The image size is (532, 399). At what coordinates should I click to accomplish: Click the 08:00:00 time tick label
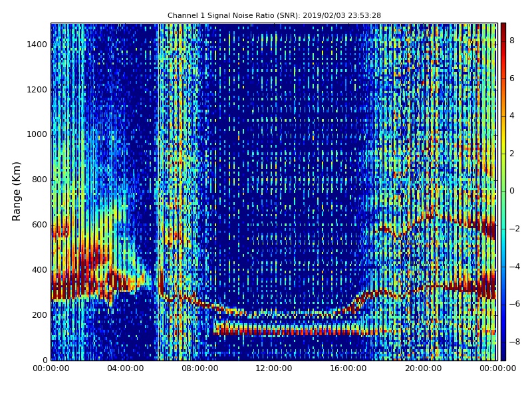coord(200,368)
